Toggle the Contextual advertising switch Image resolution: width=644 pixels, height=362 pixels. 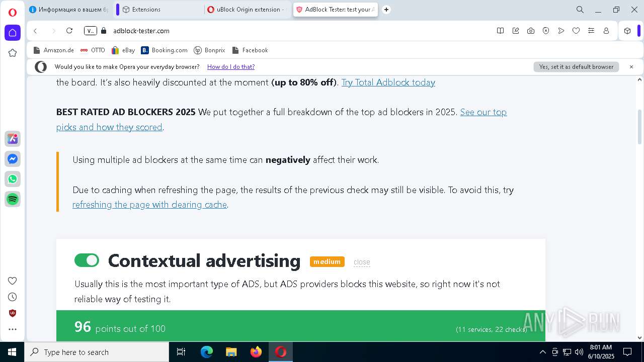click(87, 260)
